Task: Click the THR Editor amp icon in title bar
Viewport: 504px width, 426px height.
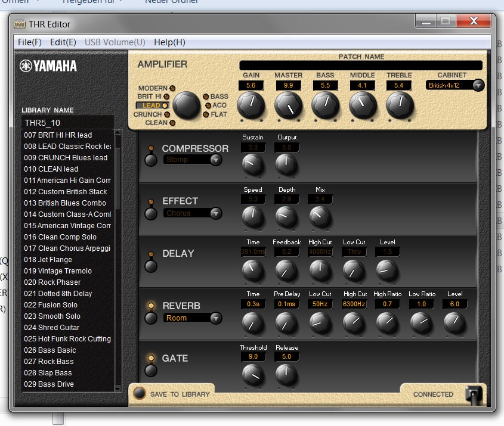Action: (20, 24)
